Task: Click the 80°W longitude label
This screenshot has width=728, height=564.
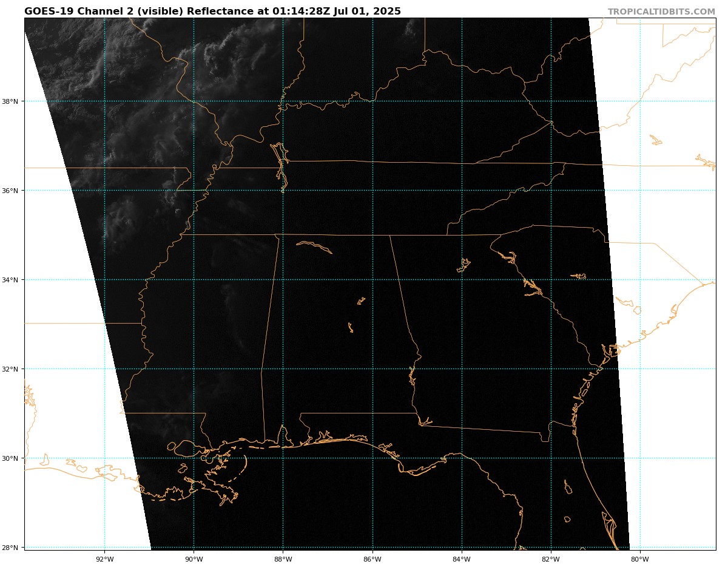Action: pos(640,559)
